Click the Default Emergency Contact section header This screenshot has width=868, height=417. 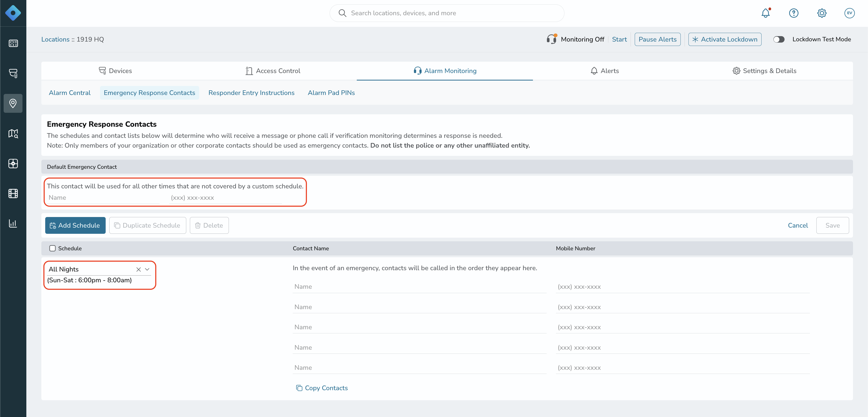82,167
